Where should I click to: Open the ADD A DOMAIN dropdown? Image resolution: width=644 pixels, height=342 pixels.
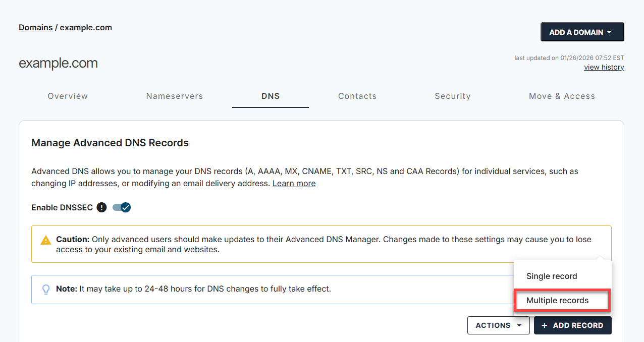(582, 31)
